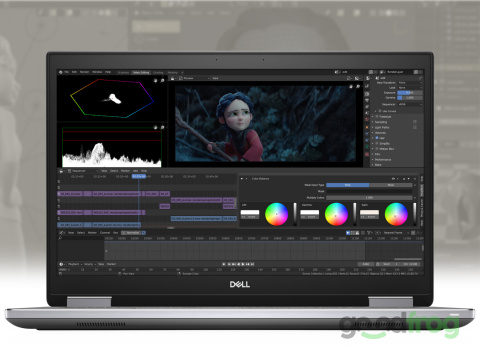Set Mask Input Type to Strip
Screen dimensions: 480x360
pos(348,185)
